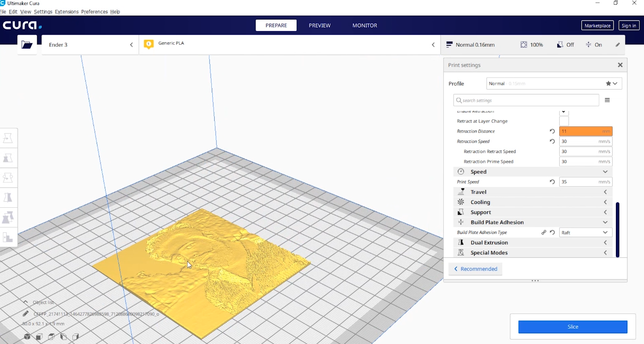Image resolution: width=644 pixels, height=344 pixels.
Task: Open file folder icon
Action: [27, 45]
